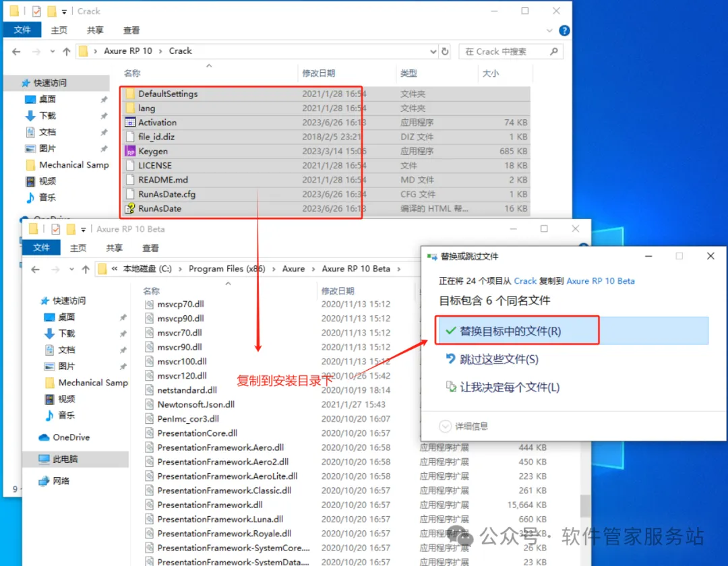Open recent locations dropdown in Crack window

tap(53, 51)
